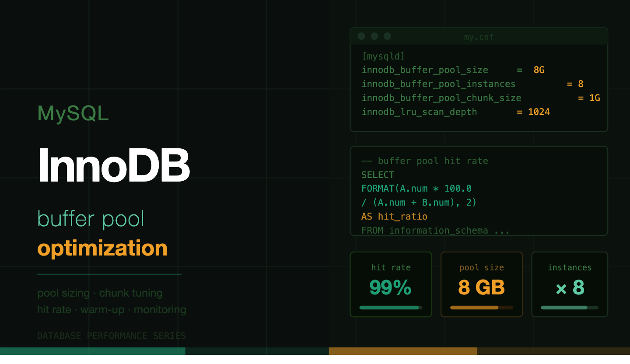The height and width of the screenshot is (364, 630).
Task: Click the DATABASE PERFORMANCE SERIES caption
Action: click(x=112, y=336)
